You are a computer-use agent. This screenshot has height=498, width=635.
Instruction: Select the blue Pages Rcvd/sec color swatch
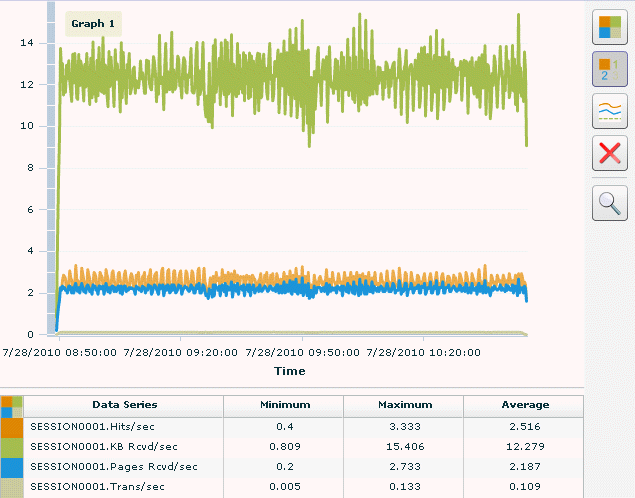pyautogui.click(x=12, y=468)
